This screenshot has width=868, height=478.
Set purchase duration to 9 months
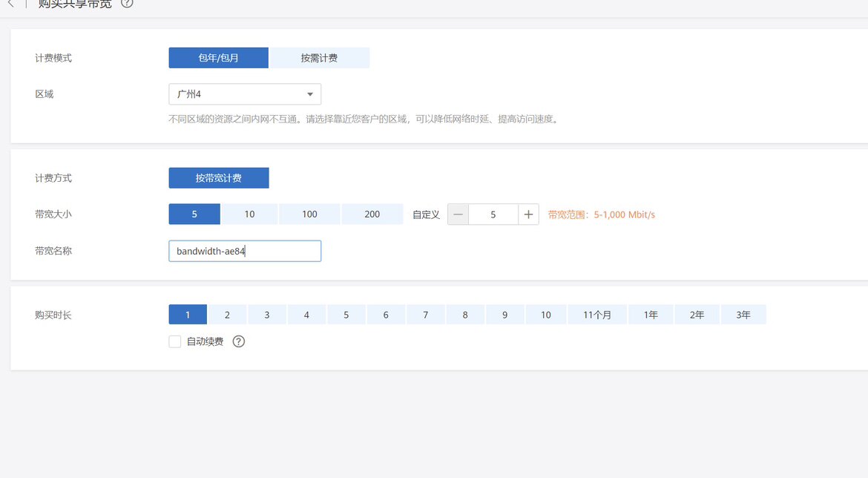[505, 315]
